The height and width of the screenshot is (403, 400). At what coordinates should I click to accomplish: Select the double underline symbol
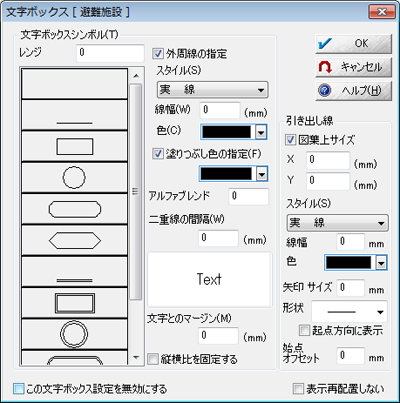point(75,272)
